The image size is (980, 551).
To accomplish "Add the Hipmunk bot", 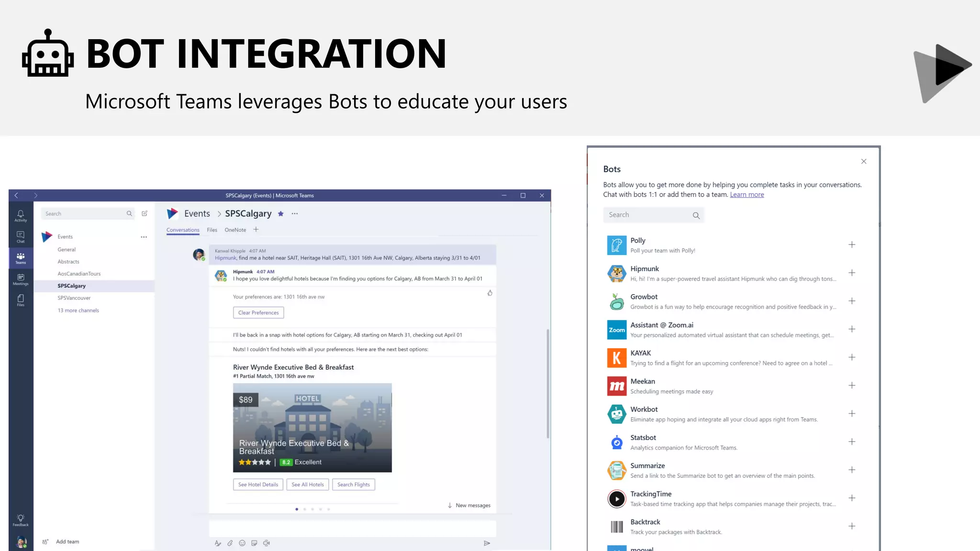I will 852,273.
